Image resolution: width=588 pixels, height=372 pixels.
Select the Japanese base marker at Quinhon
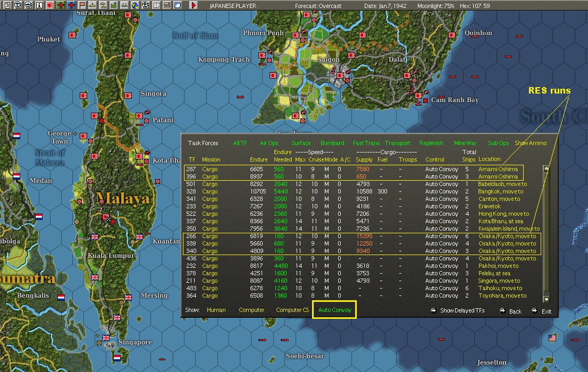452,35
